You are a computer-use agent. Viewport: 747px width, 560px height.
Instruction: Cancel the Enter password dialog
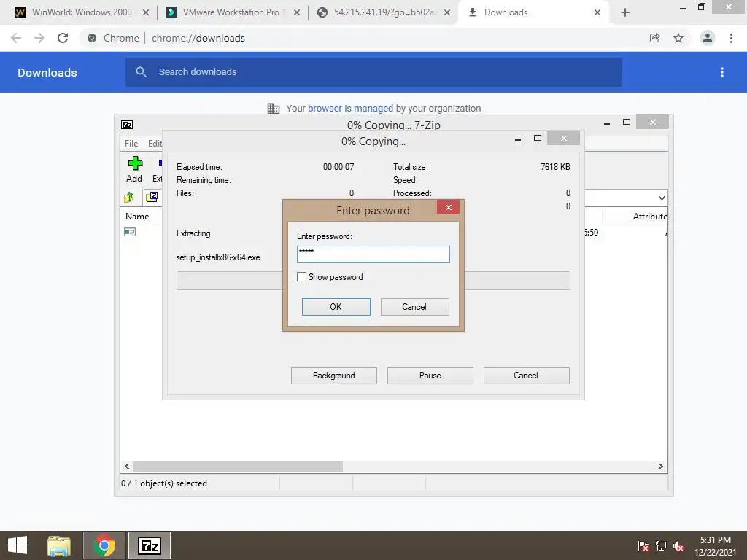pyautogui.click(x=414, y=307)
